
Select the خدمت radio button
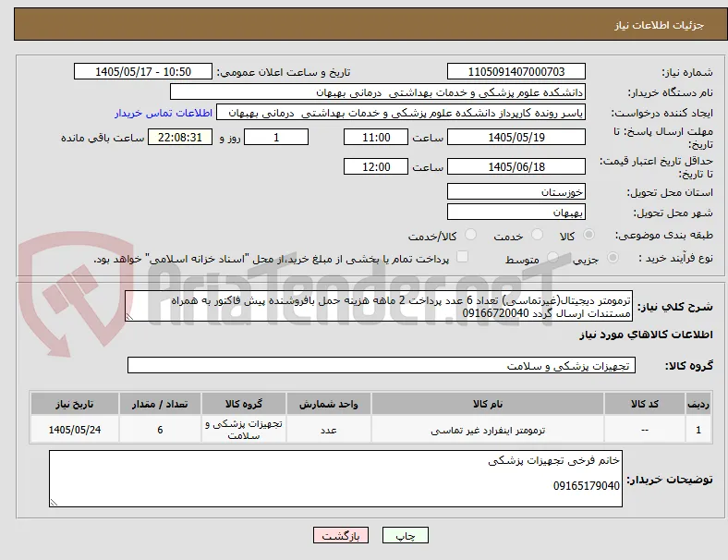pos(537,235)
